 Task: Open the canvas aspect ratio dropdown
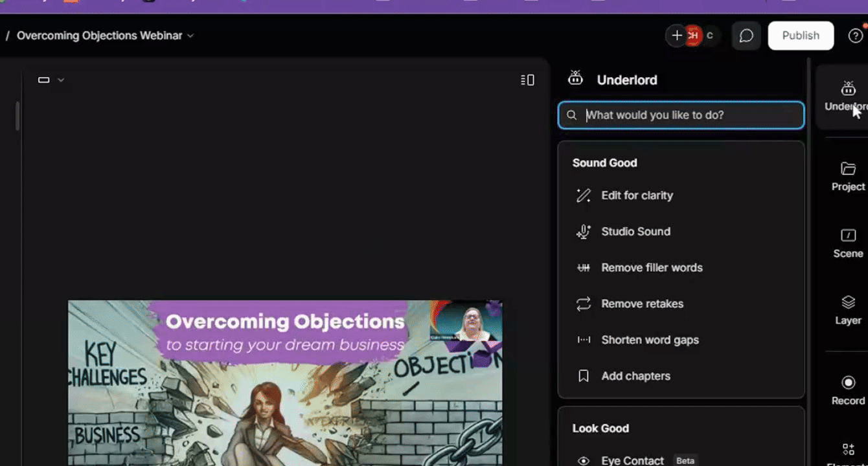click(x=51, y=80)
